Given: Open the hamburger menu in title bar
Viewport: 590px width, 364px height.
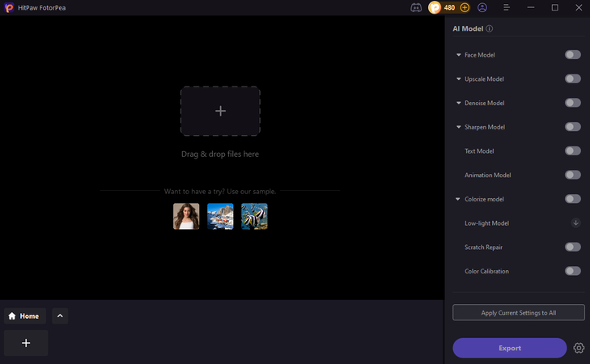Looking at the screenshot, I should pyautogui.click(x=507, y=7).
